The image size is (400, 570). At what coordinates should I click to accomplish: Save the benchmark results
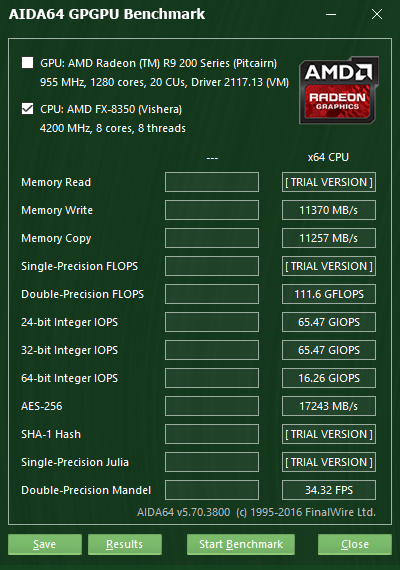(x=45, y=544)
